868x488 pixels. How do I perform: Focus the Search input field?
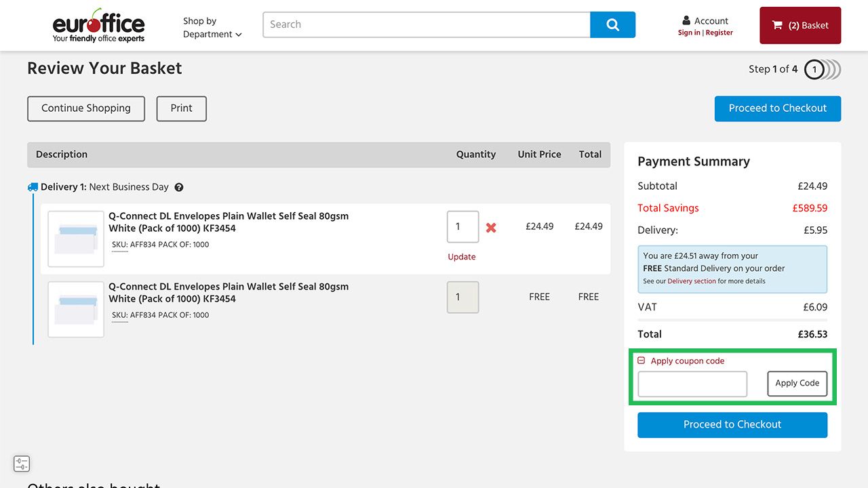[427, 24]
